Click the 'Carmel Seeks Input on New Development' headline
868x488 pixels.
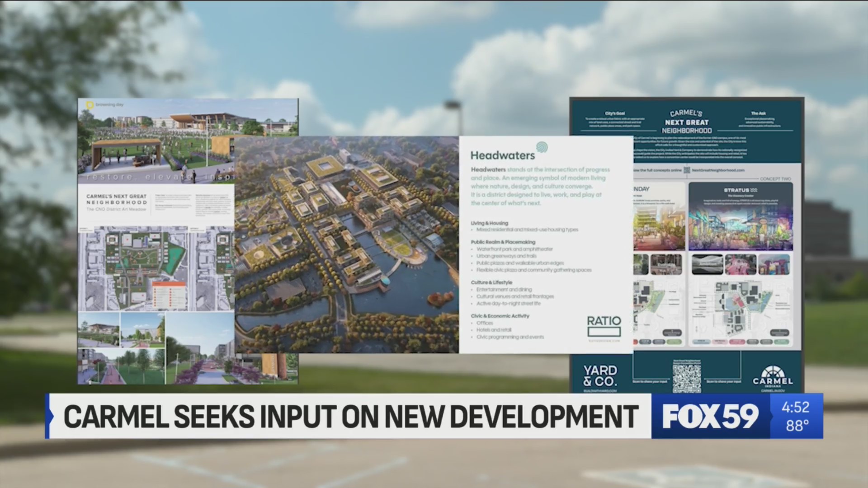pos(351,416)
